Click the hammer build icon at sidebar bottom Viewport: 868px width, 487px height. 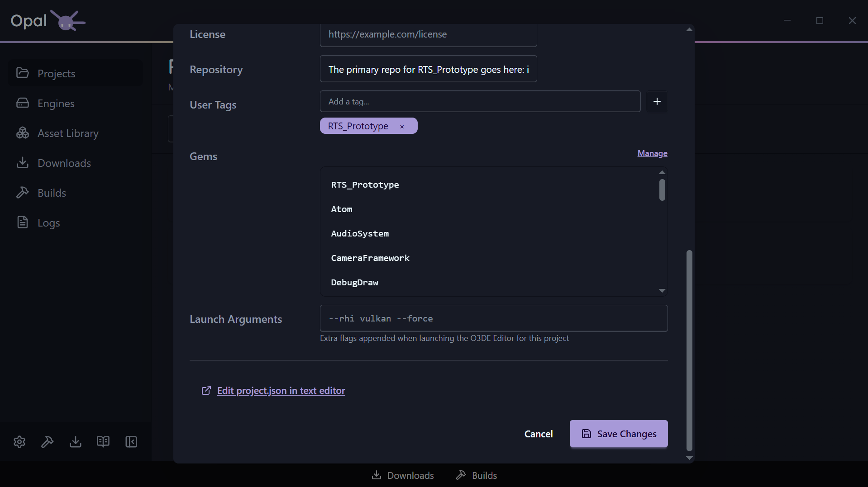click(x=48, y=442)
